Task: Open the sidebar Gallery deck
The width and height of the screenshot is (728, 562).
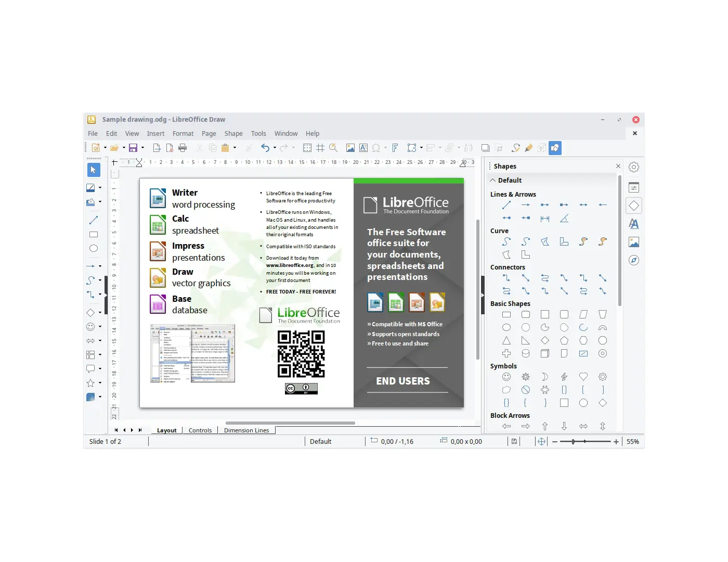Action: point(634,242)
